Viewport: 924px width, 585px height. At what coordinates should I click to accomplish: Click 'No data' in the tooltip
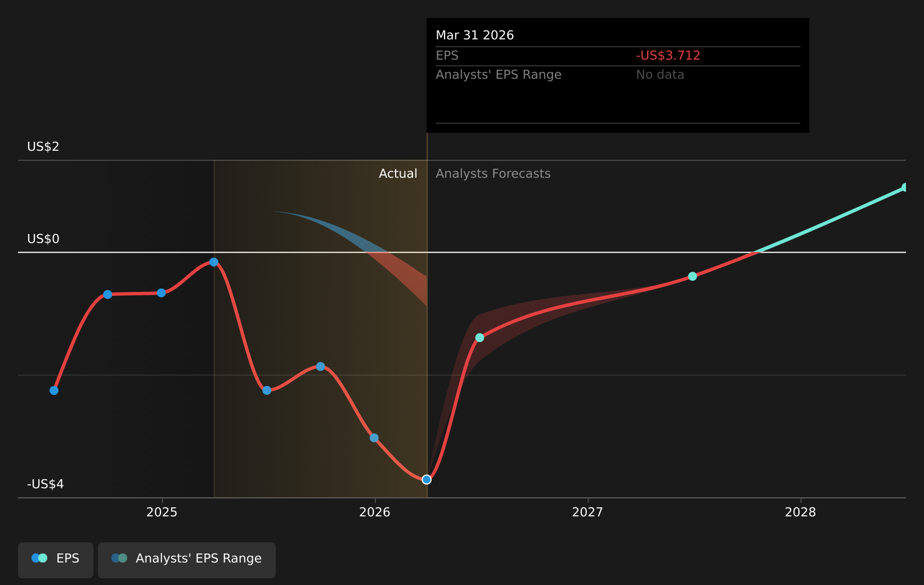click(x=660, y=75)
